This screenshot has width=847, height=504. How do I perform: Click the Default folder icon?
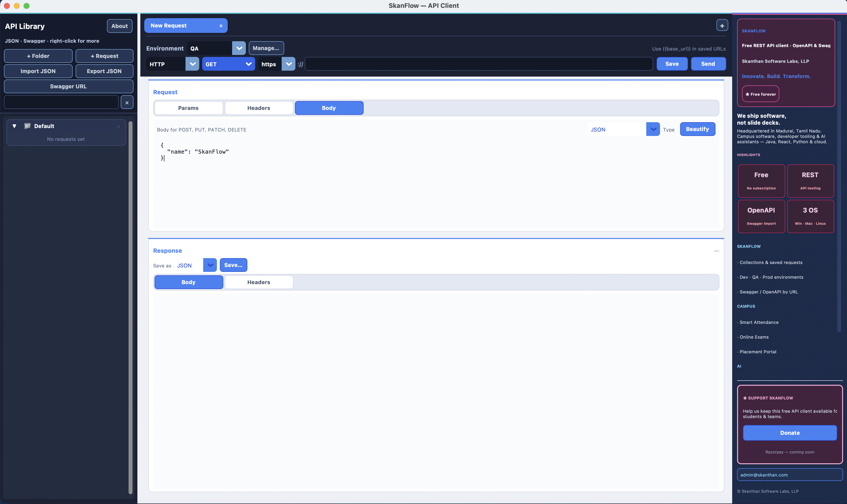coord(27,126)
